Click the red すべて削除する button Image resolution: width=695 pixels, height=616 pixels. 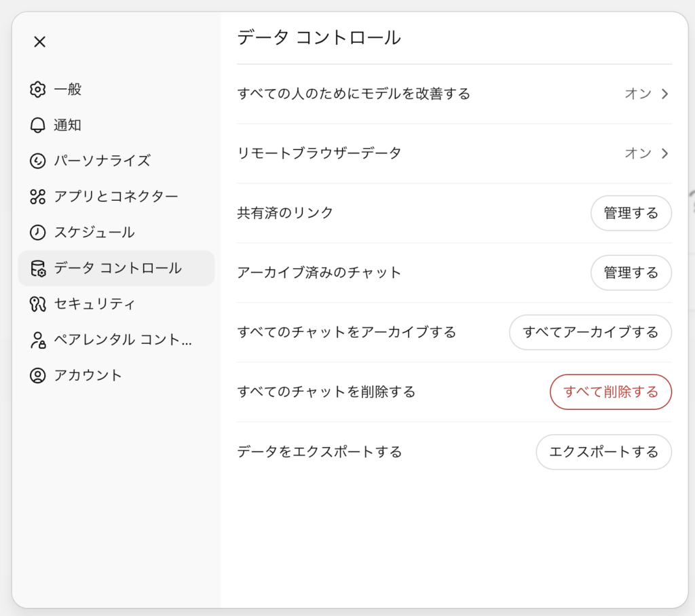610,392
